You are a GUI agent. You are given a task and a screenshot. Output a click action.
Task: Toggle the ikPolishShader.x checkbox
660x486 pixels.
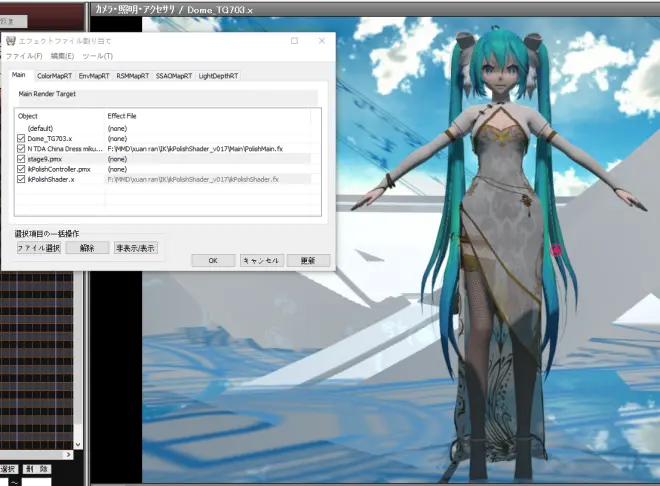pos(21,179)
